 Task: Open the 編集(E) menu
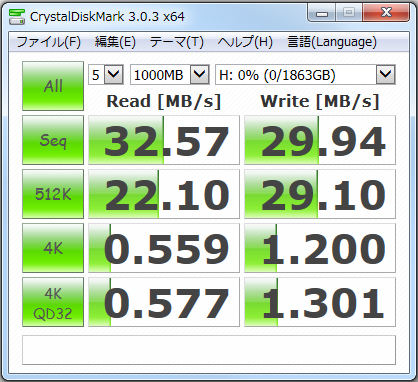click(x=115, y=42)
